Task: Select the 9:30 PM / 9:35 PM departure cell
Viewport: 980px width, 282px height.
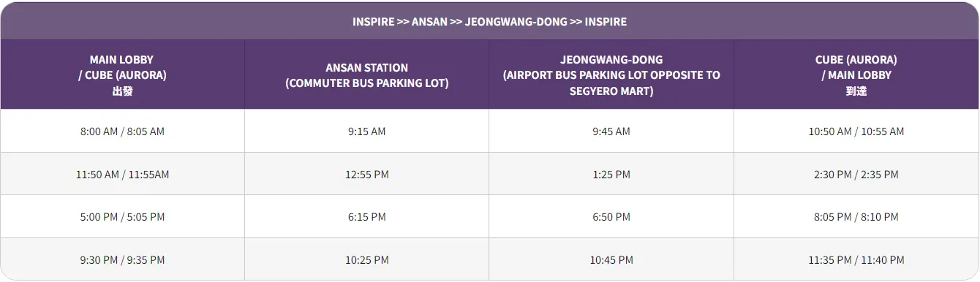Action: coord(122,259)
